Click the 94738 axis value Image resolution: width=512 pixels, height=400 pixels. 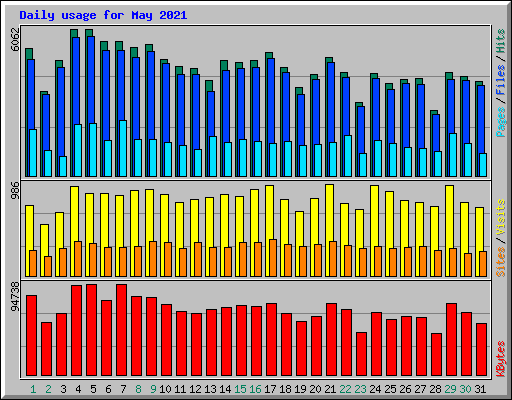click(x=15, y=297)
